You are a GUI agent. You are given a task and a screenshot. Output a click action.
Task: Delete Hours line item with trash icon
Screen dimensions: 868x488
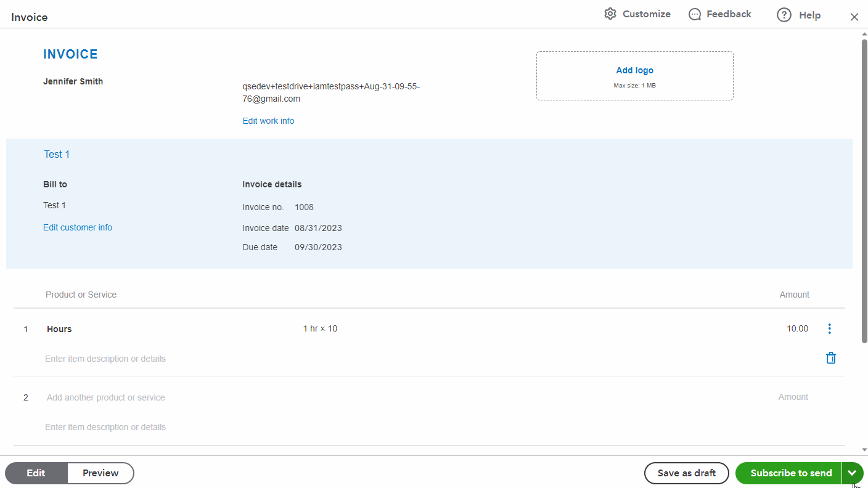click(830, 358)
